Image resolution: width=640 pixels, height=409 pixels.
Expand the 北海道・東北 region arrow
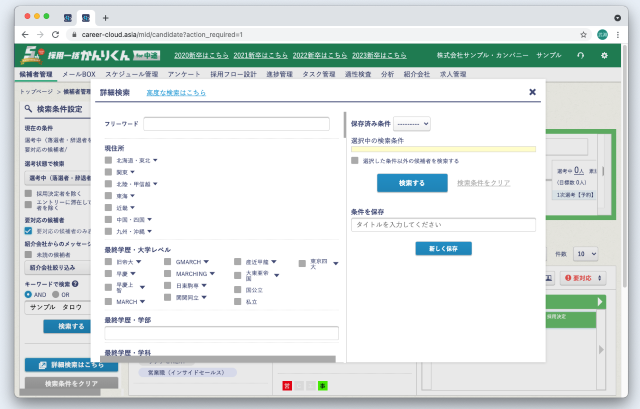pyautogui.click(x=156, y=160)
